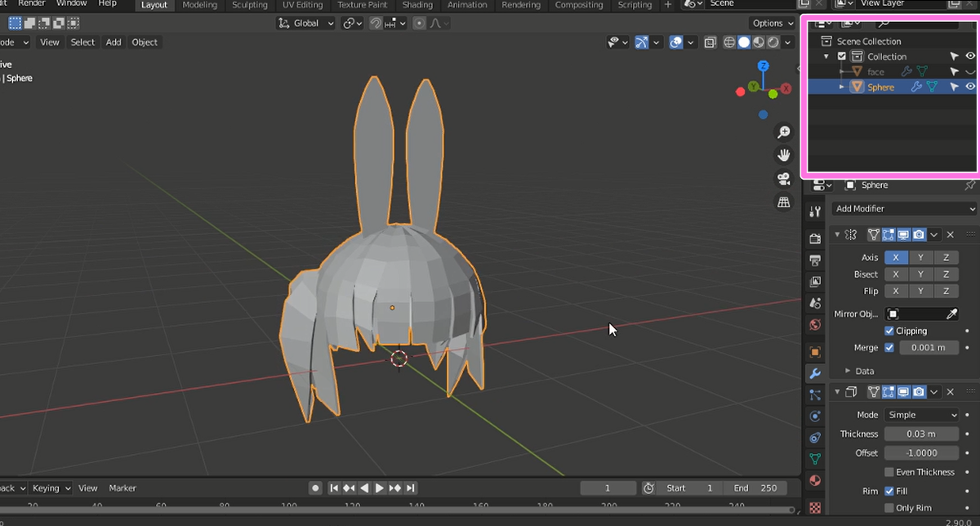
Task: Toggle Collection exclude checkbox in outliner
Action: pos(842,56)
